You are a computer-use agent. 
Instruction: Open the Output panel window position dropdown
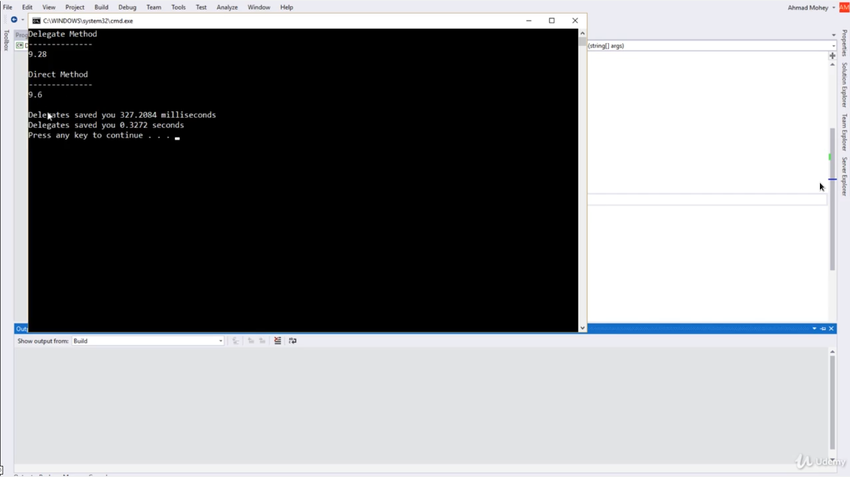(x=814, y=328)
